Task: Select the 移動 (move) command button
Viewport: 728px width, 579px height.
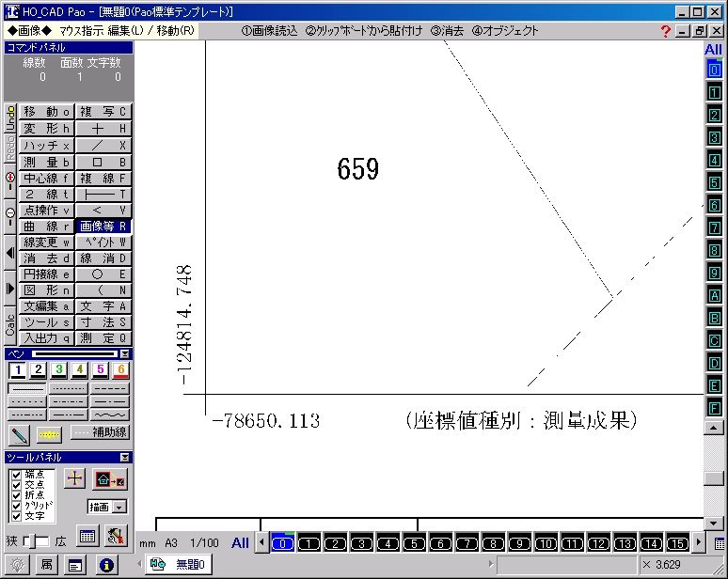Action: pos(46,112)
